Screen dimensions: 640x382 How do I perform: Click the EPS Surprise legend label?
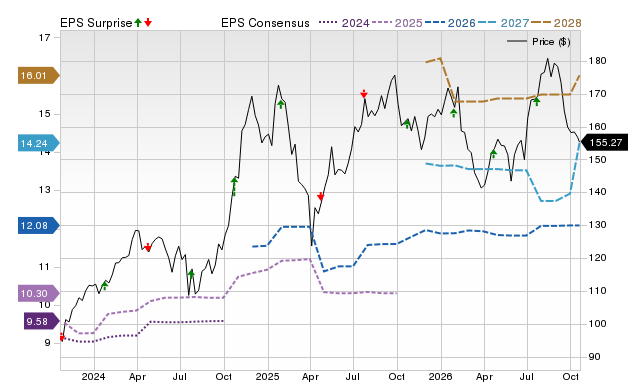[96, 23]
